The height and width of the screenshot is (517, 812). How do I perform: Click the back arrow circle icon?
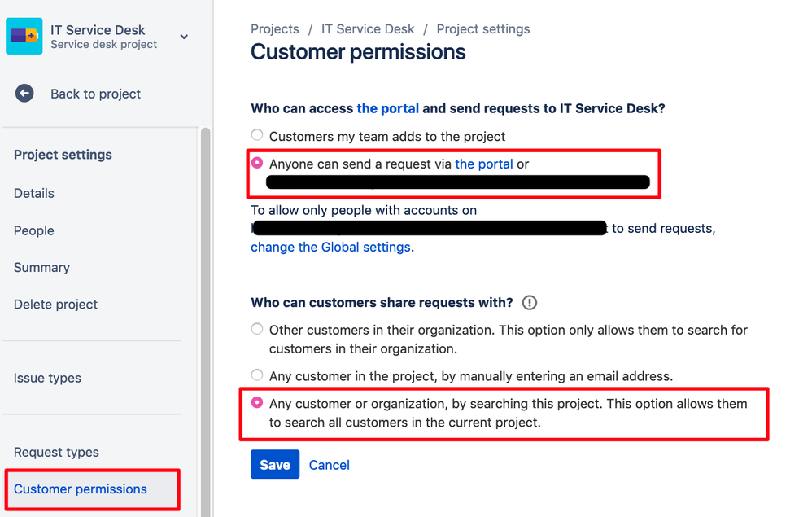(x=24, y=94)
